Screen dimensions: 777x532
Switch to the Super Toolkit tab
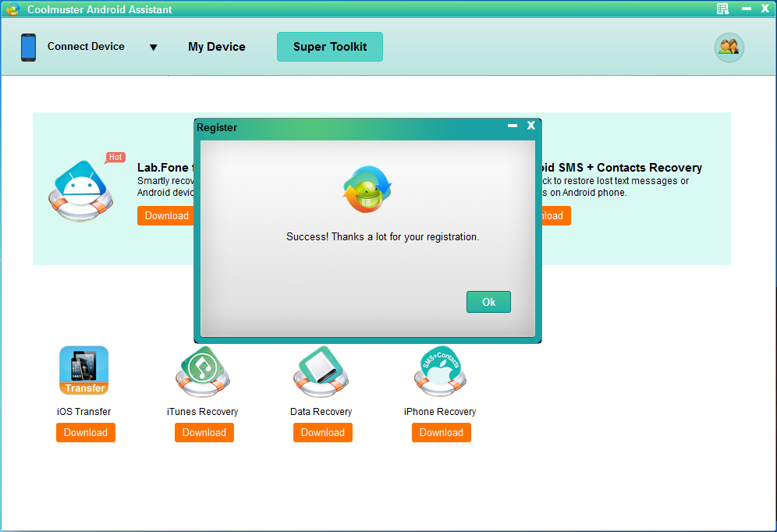(330, 47)
